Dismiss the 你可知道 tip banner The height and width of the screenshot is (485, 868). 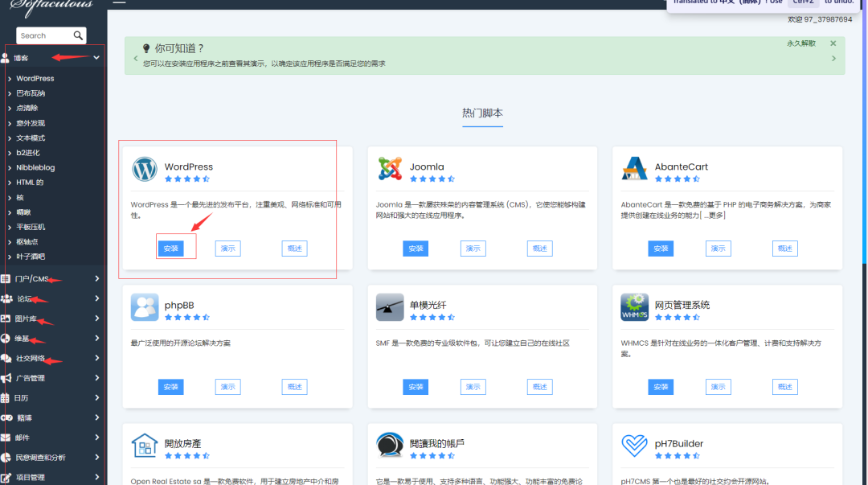pos(833,43)
